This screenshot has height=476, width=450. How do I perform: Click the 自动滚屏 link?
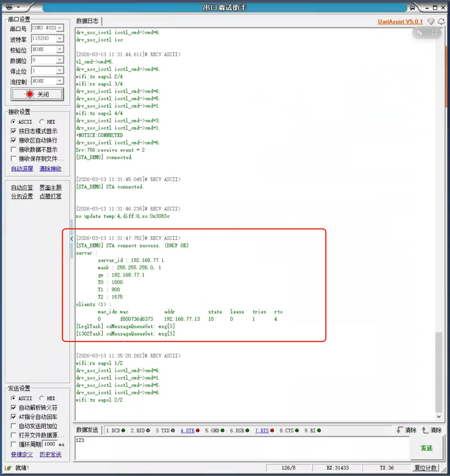[x=22, y=169]
